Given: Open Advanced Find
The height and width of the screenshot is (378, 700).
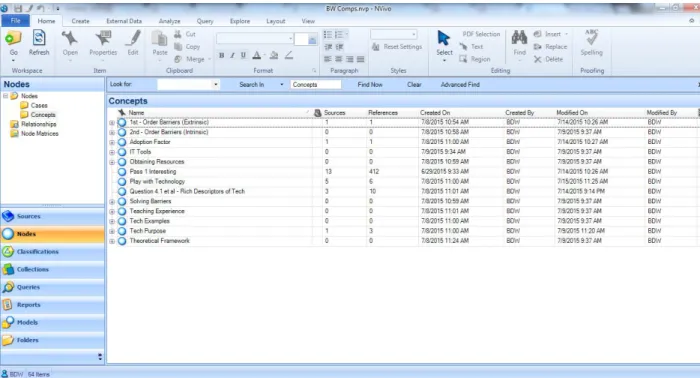Looking at the screenshot, I should (x=460, y=84).
